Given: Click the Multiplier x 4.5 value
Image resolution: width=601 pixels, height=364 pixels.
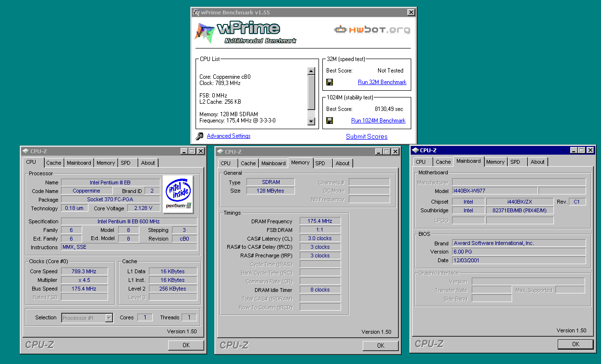Looking at the screenshot, I should [x=84, y=280].
